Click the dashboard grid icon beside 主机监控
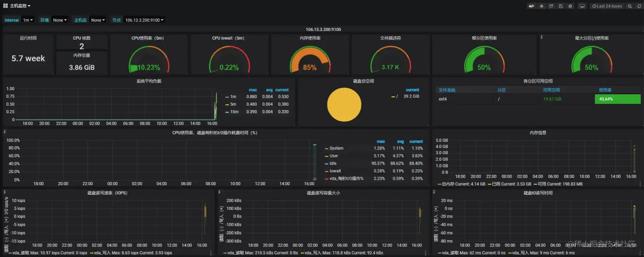The image size is (644, 257). 6,6
